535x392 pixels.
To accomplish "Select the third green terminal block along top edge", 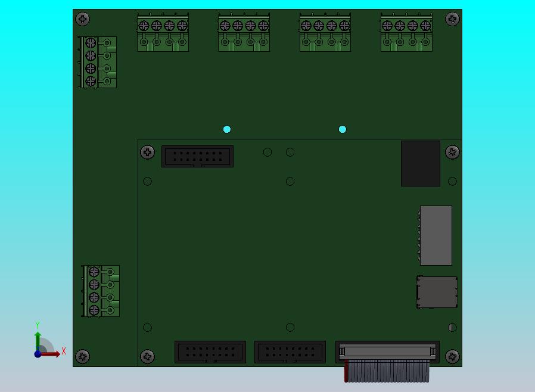I will [325, 32].
